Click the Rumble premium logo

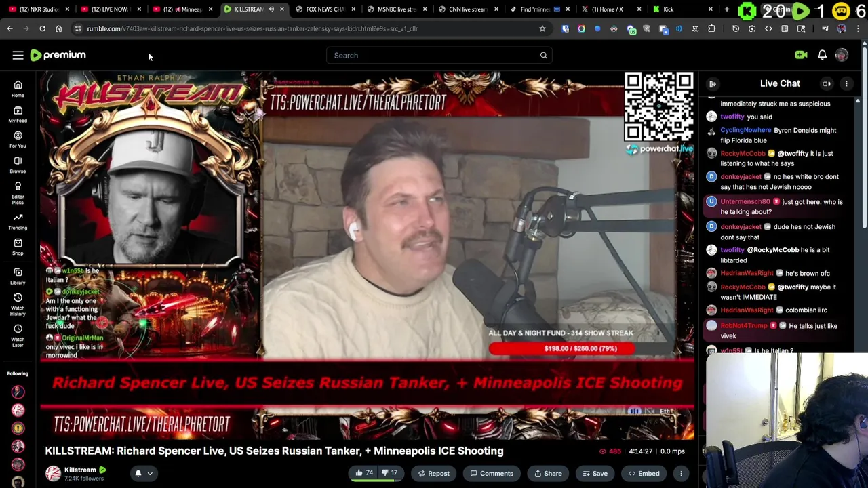[x=58, y=55]
